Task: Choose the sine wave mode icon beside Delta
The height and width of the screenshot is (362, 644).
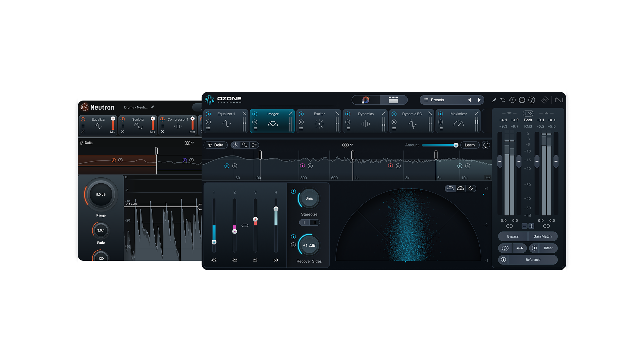Action: (245, 145)
